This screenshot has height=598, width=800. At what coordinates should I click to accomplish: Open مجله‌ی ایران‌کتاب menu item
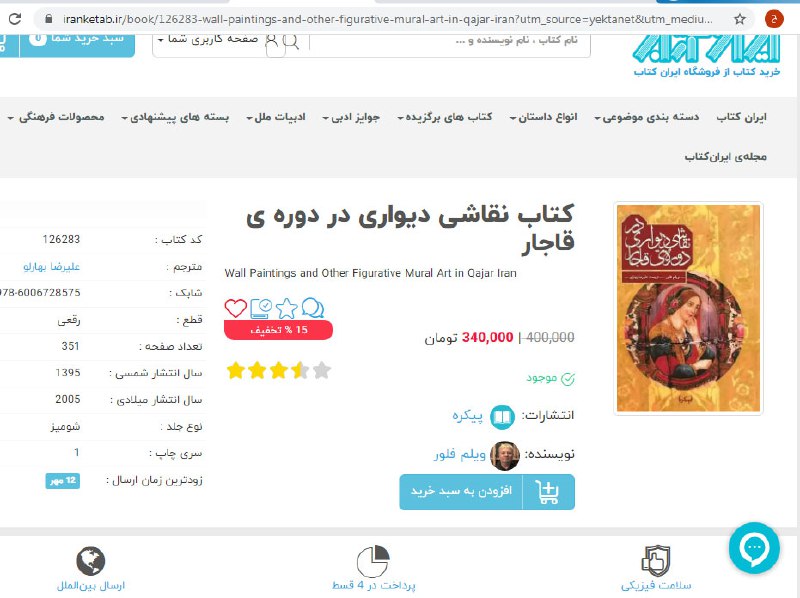(726, 157)
